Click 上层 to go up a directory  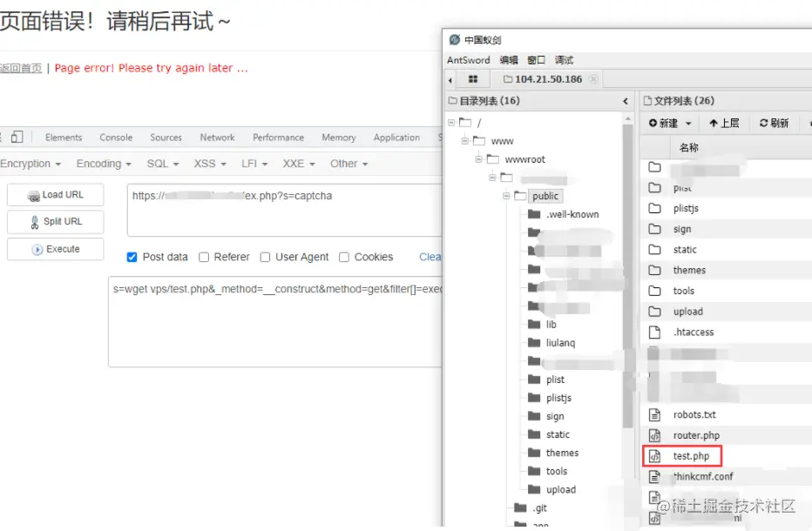(x=723, y=124)
